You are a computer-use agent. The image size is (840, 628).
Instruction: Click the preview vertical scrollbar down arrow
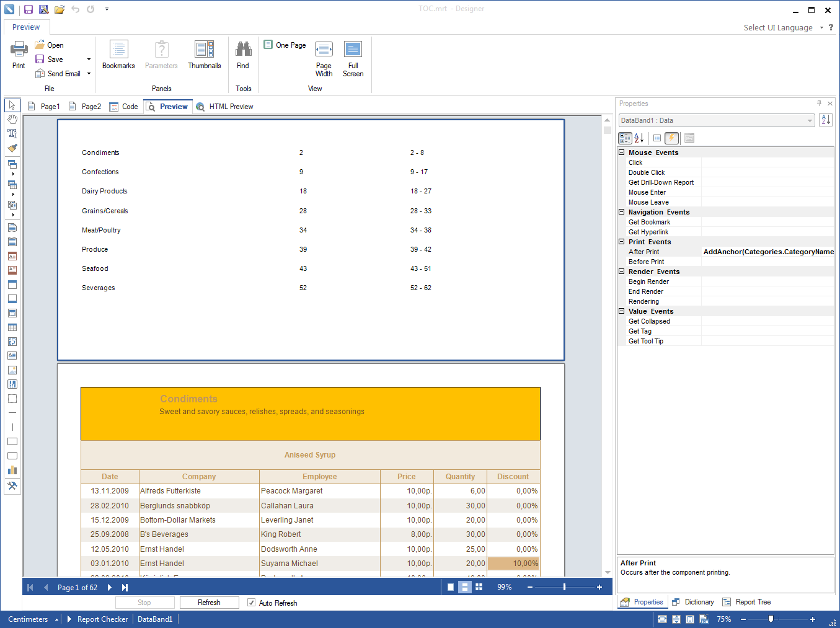pyautogui.click(x=608, y=572)
